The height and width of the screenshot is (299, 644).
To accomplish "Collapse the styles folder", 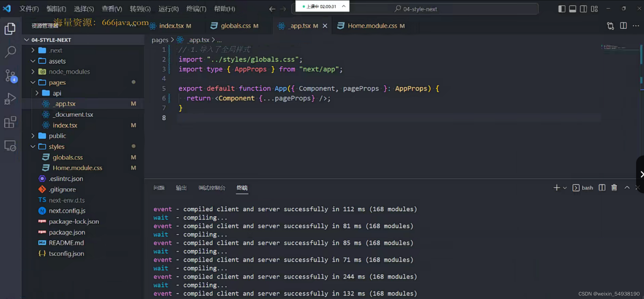I will pos(83,146).
